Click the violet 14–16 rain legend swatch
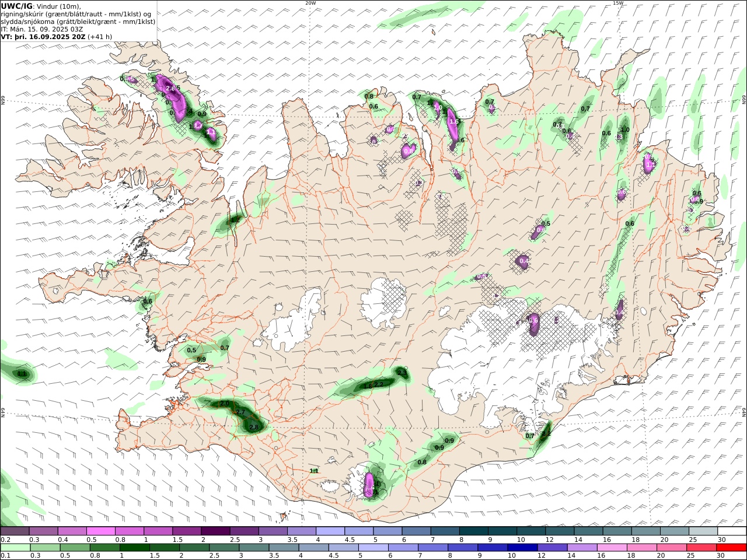The height and width of the screenshot is (560, 747). pyautogui.click(x=581, y=547)
